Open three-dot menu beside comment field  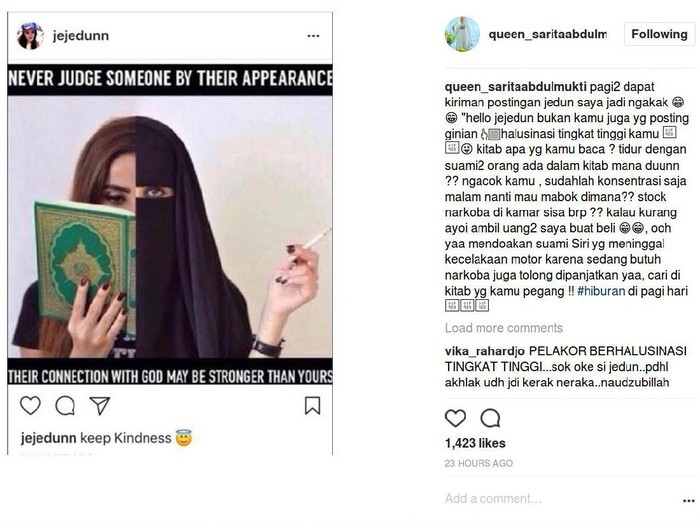pyautogui.click(x=689, y=501)
